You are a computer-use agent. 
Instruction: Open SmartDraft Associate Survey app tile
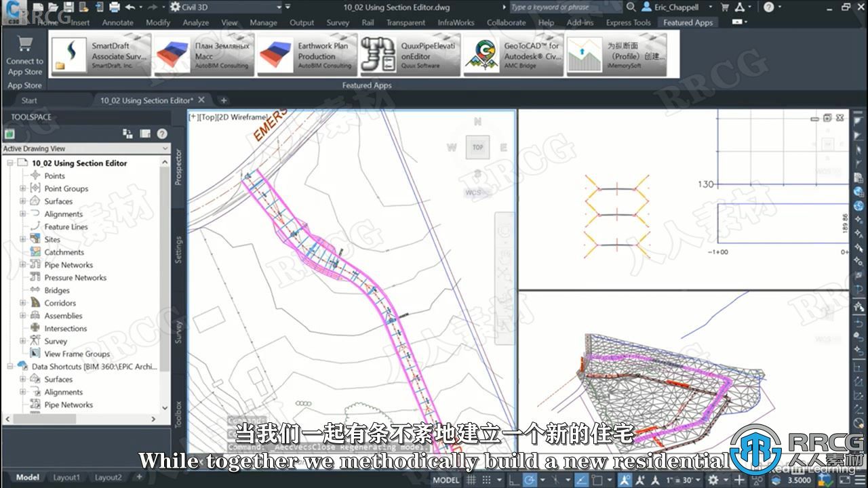point(100,55)
